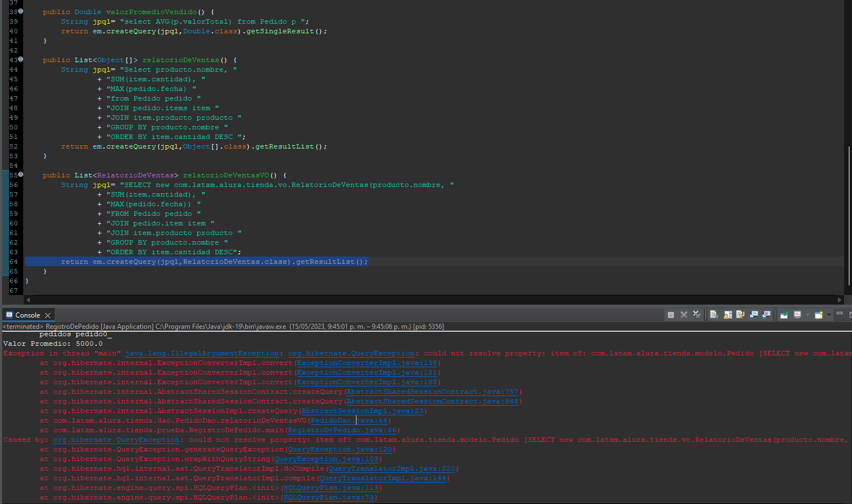The image size is (852, 504).
Task: Collapse the relatorioDeVentasVO method fold marker
Action: pyautogui.click(x=21, y=175)
